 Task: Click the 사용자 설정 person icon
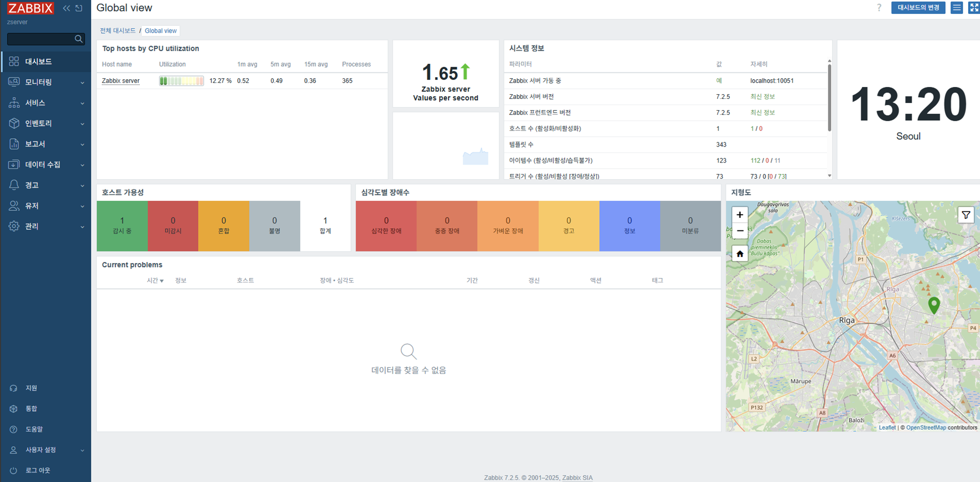[x=13, y=450]
